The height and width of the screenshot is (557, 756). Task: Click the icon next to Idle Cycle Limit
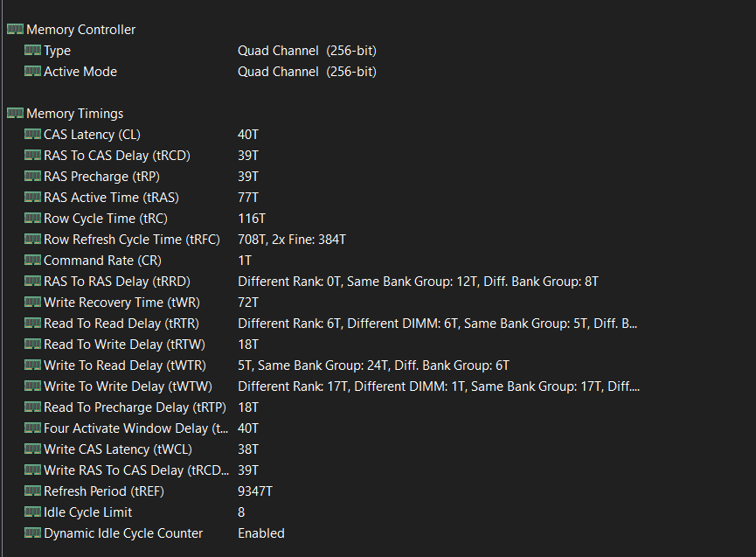pos(33,512)
